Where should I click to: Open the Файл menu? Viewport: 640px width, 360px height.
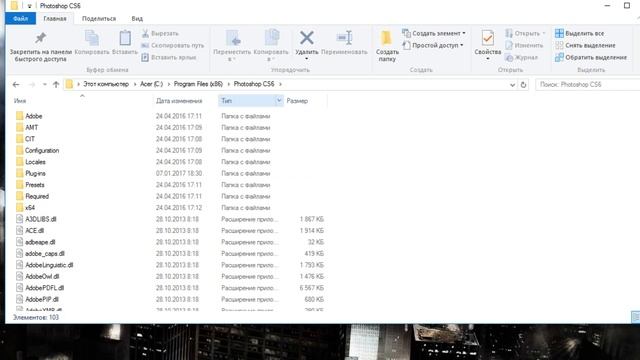(20, 19)
